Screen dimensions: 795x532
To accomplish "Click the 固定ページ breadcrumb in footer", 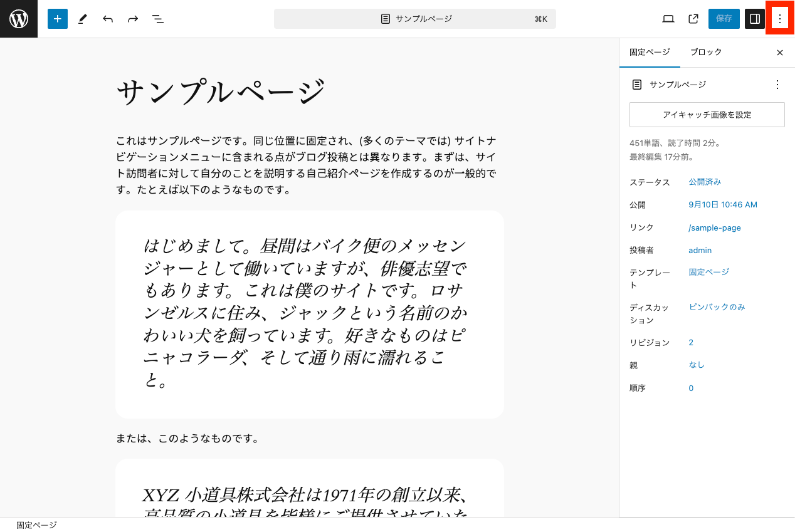I will pyautogui.click(x=36, y=525).
